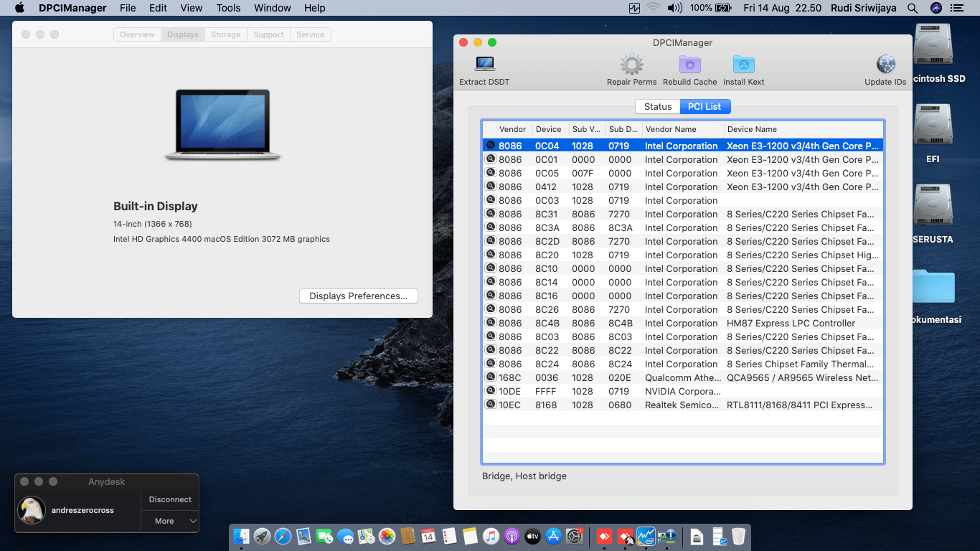Image resolution: width=980 pixels, height=551 pixels.
Task: Click the lookup icon for Qualcomm row
Action: point(491,377)
